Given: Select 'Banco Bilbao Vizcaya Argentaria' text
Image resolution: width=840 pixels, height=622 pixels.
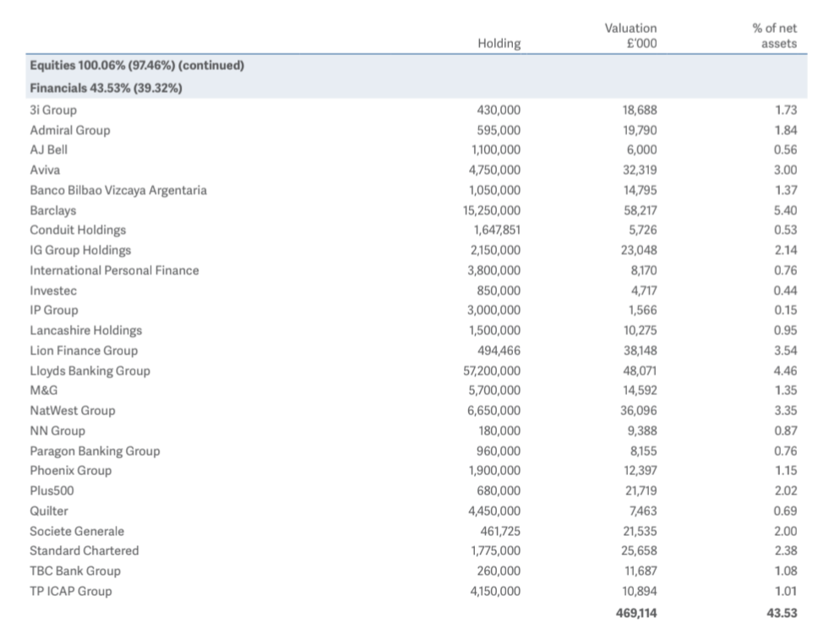Looking at the screenshot, I should [118, 190].
